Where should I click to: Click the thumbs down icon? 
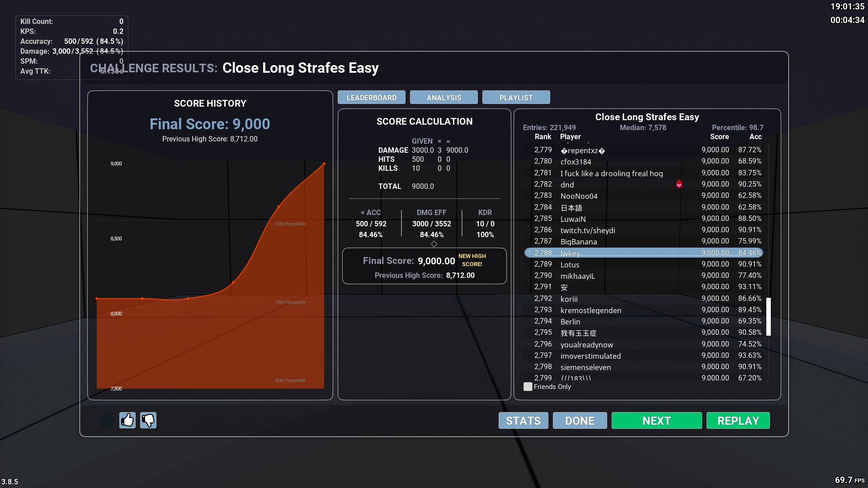[148, 420]
